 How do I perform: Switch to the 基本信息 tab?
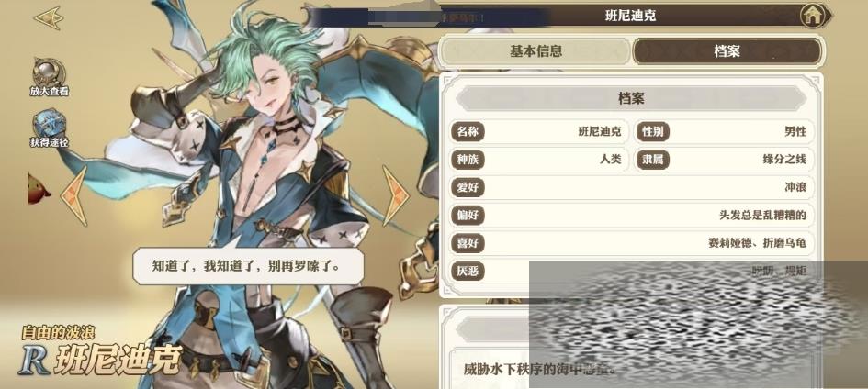tap(535, 52)
